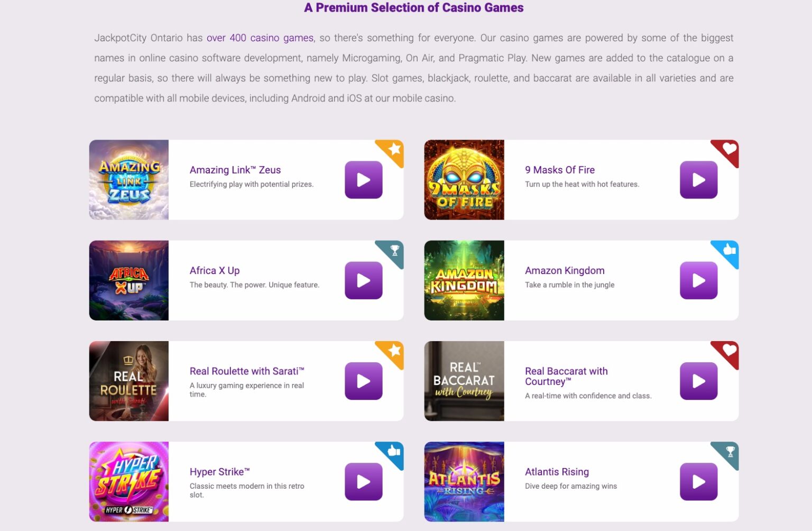Click play button for Real Roulette with Sarati
This screenshot has height=531, width=812.
click(364, 381)
